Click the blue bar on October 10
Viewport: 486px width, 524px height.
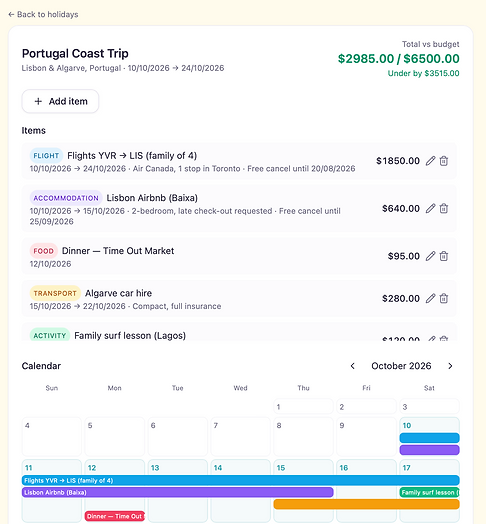pos(430,438)
